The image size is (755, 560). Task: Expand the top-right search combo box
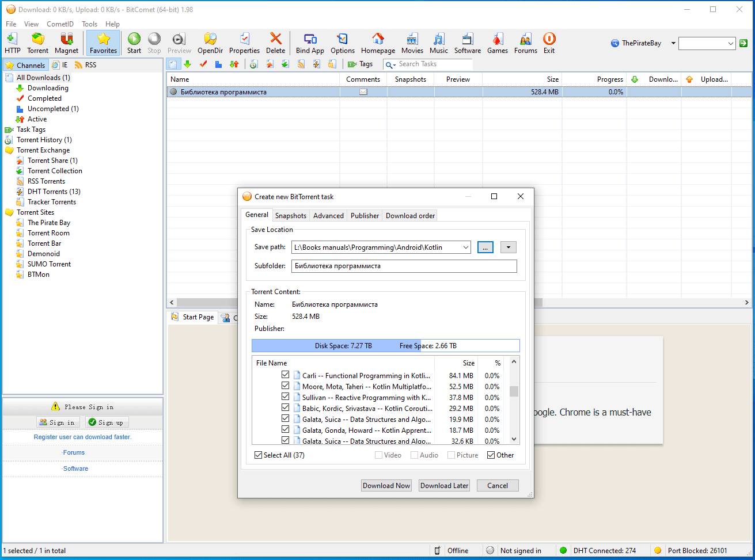point(731,43)
